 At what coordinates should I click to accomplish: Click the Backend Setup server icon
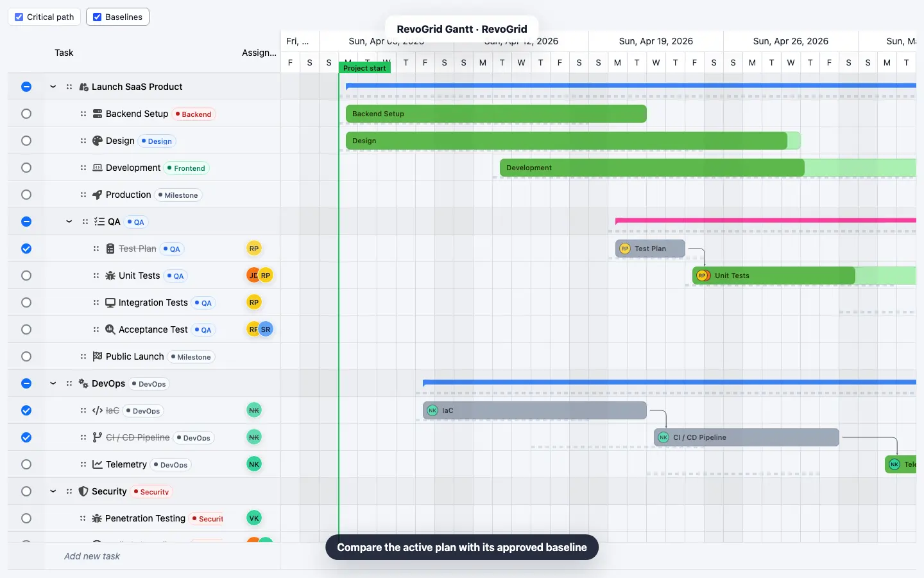point(98,114)
